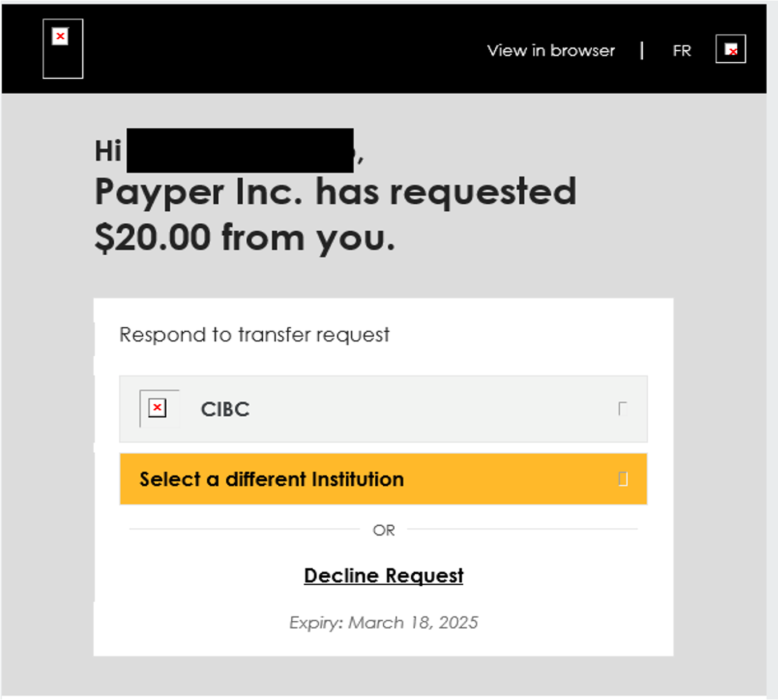Screen dimensions: 778x700
Task: Click the $20.00 from you amount text
Action: point(244,238)
